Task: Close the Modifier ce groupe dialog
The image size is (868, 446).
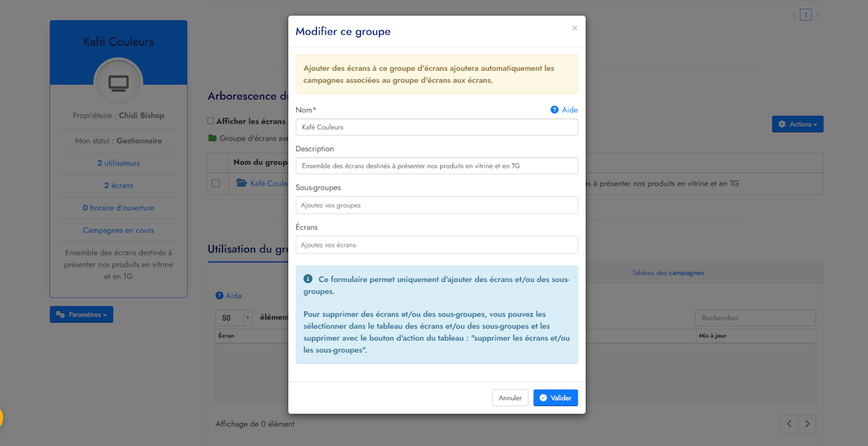Action: (x=574, y=28)
